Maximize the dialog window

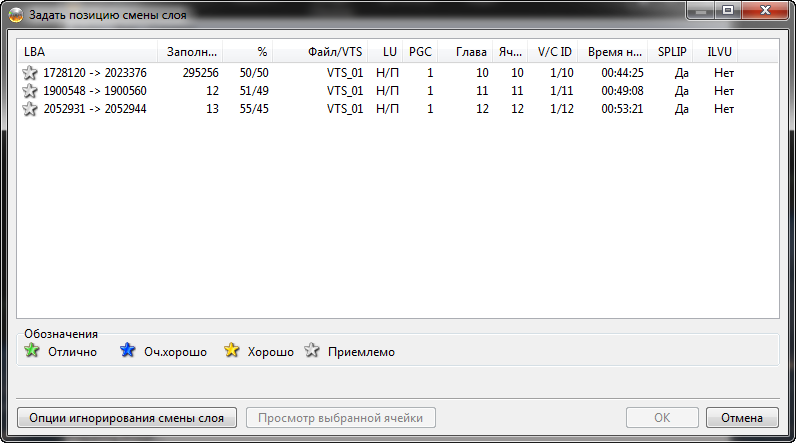coord(728,10)
